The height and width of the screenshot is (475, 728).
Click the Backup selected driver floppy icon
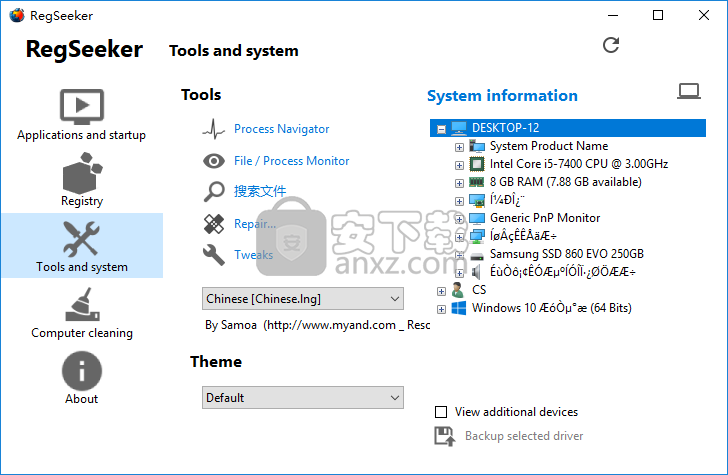point(445,436)
